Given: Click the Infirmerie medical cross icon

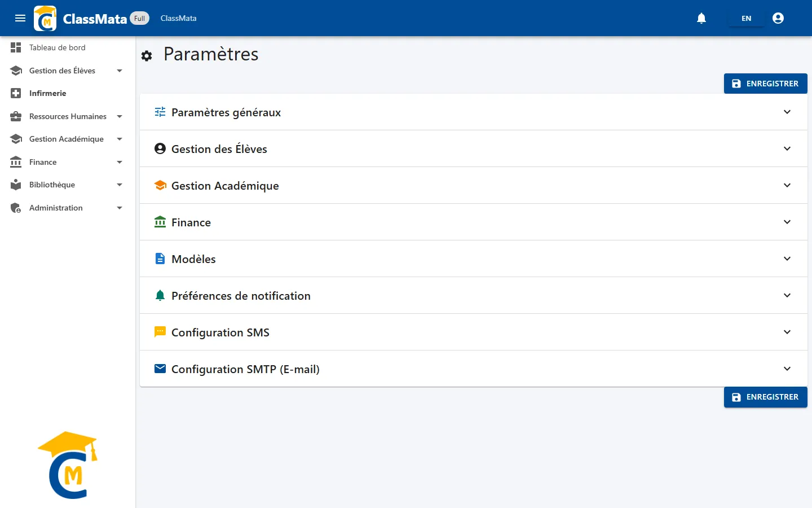Looking at the screenshot, I should [16, 93].
